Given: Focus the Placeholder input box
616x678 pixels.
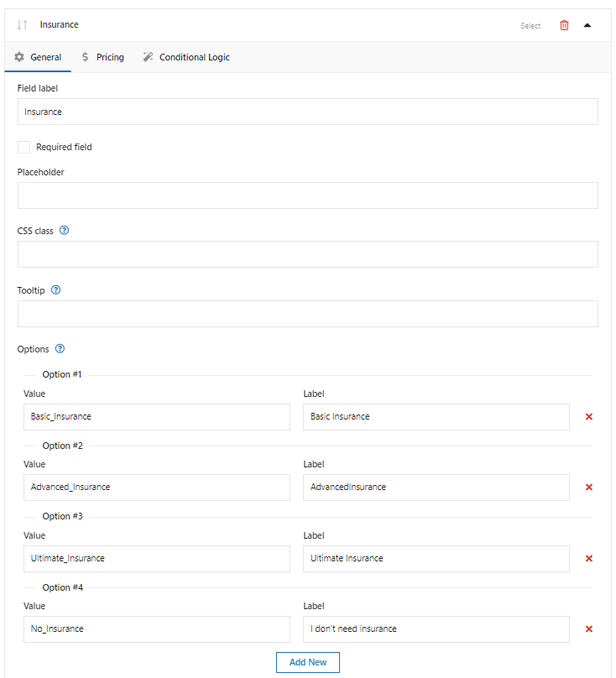Looking at the screenshot, I should click(307, 196).
